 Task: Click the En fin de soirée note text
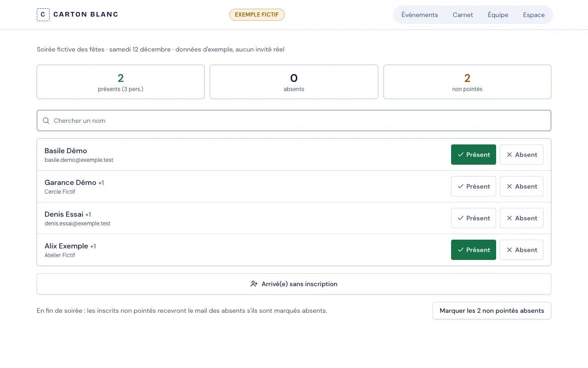coord(182,310)
